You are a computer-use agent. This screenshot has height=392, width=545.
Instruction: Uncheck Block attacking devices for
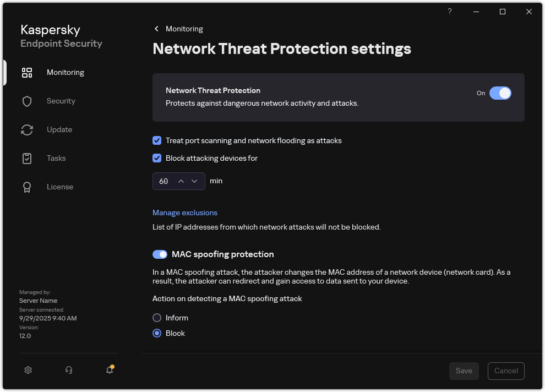[x=157, y=158]
